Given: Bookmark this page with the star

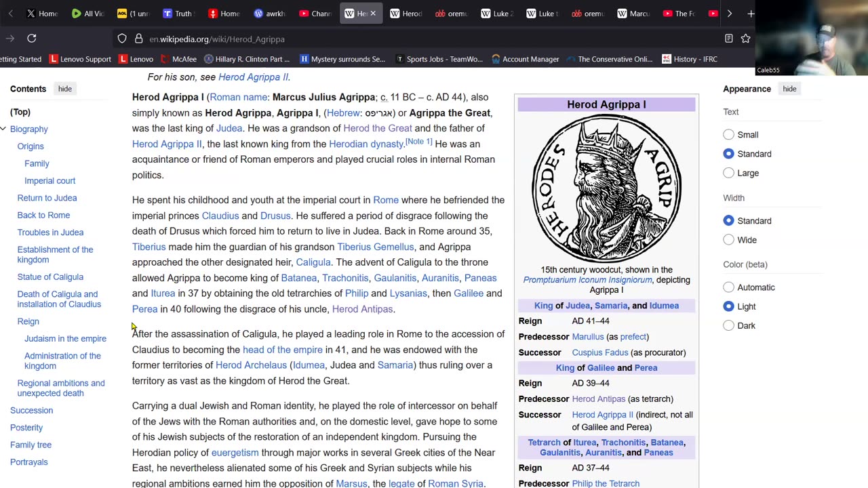Looking at the screenshot, I should click(746, 39).
